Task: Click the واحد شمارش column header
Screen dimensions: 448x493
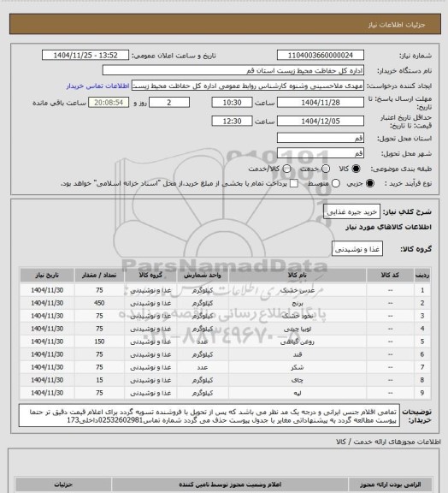Action: [x=203, y=275]
